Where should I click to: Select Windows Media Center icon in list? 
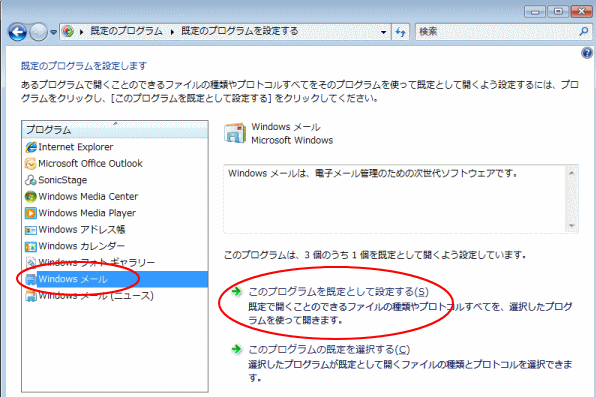coord(30,197)
